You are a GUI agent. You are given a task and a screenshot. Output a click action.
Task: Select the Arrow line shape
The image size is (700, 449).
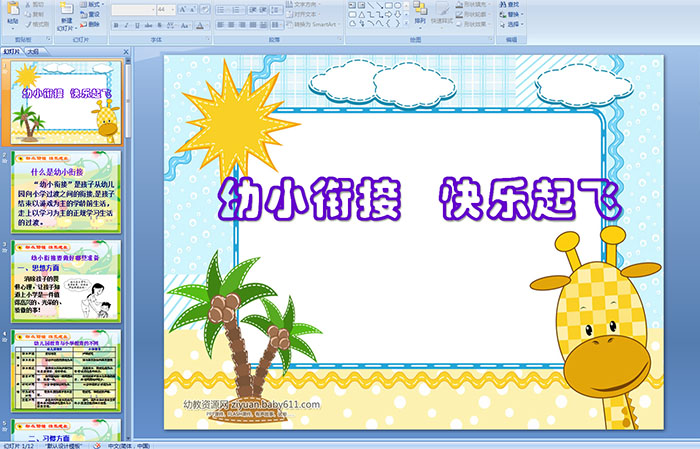click(379, 5)
